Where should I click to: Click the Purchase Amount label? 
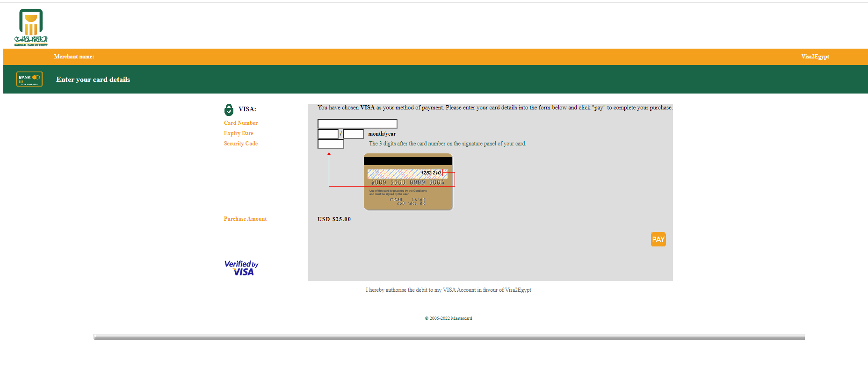tap(245, 219)
